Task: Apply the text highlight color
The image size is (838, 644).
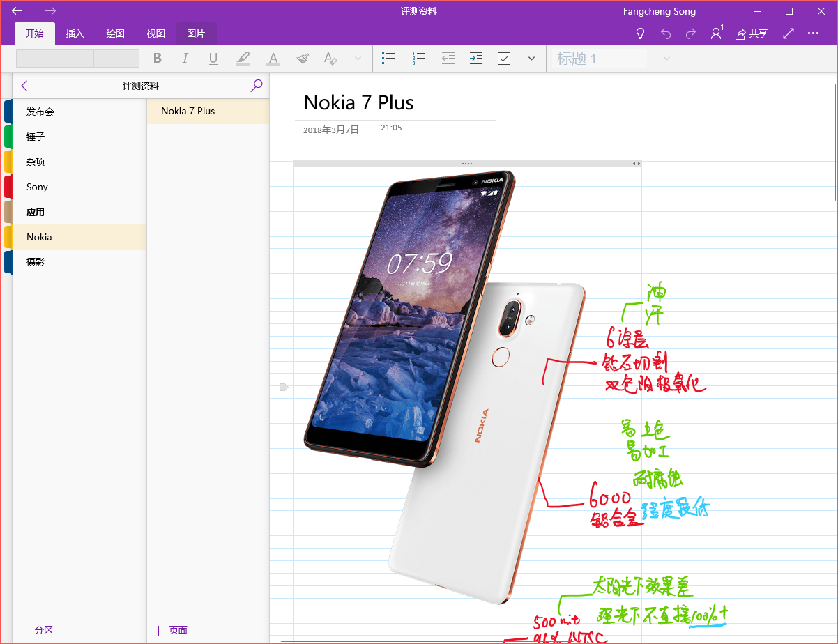Action: click(243, 59)
